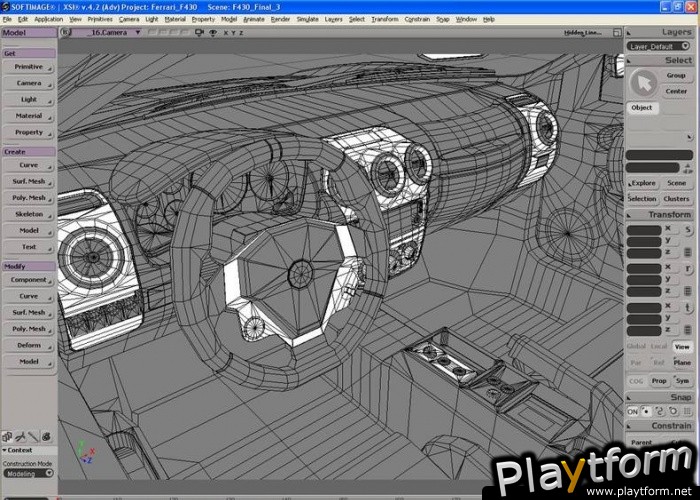Click the first toolbar-switch icon above Context
The height and width of the screenshot is (500, 700).
pyautogui.click(x=7, y=437)
